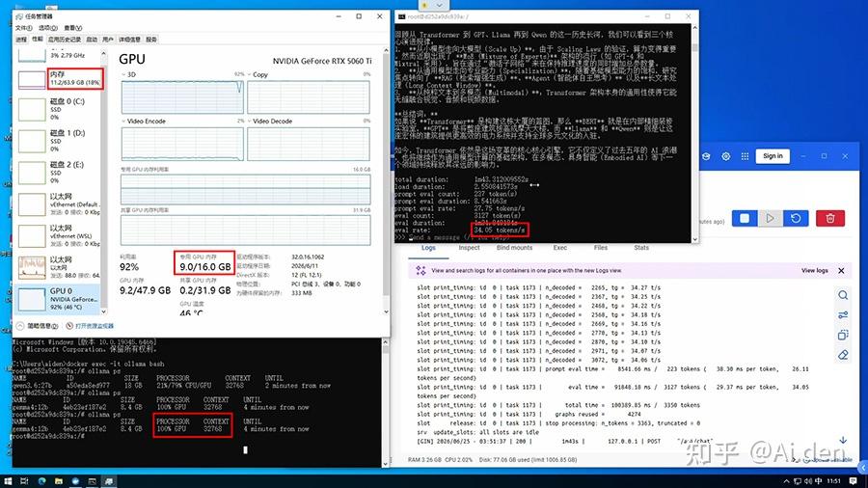Open Task Manager 查看 menu
Image resolution: width=868 pixels, height=488 pixels.
coord(73,28)
